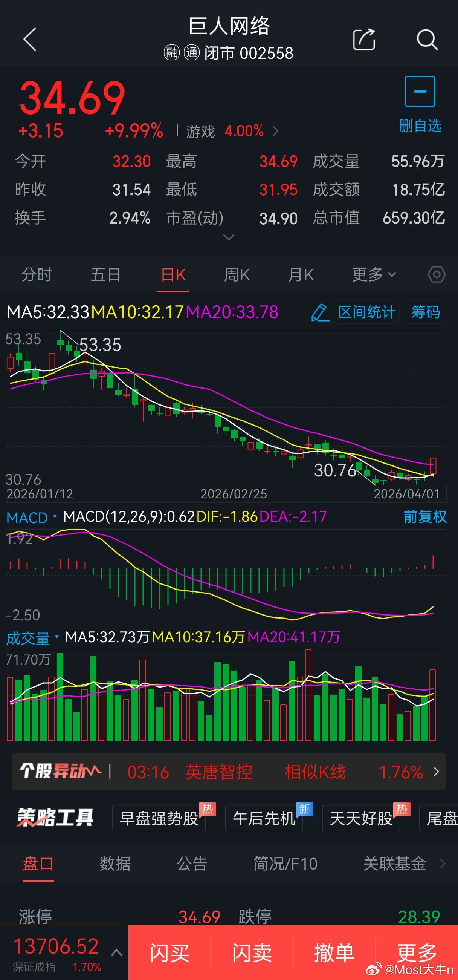Show more tabs after 关联基金

click(443, 864)
